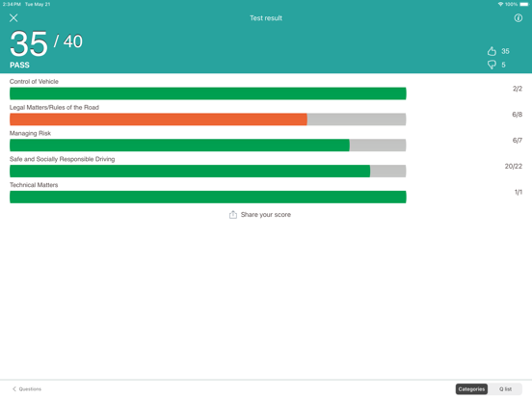Tap the PASS result label
The width and height of the screenshot is (532, 399).
click(x=19, y=66)
